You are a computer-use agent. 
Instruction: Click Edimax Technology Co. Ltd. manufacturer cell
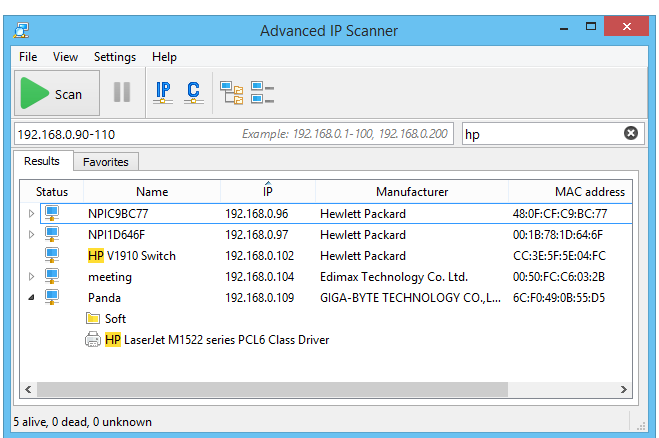[394, 277]
